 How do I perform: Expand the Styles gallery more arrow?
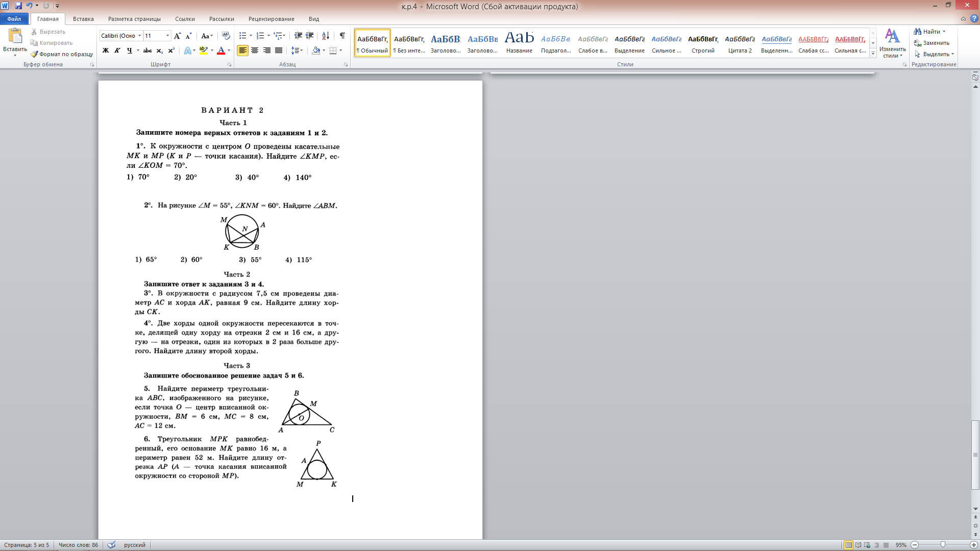tap(873, 53)
